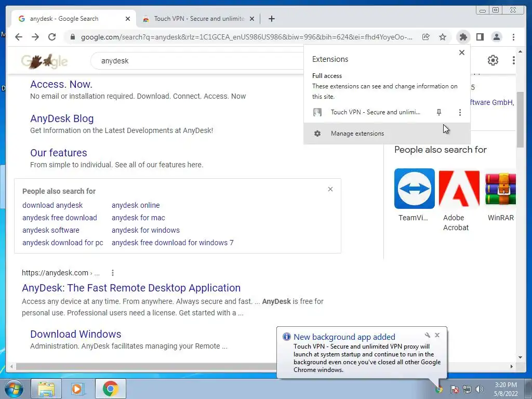Search for anydesk for windows

tap(145, 230)
